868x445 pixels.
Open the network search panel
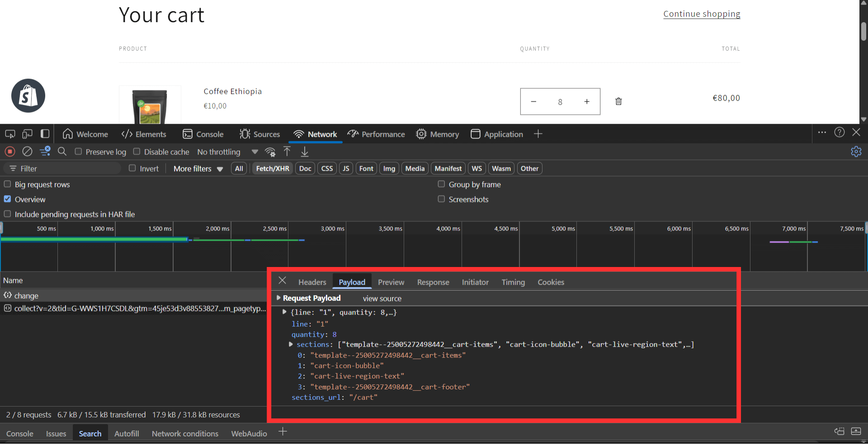tap(62, 152)
